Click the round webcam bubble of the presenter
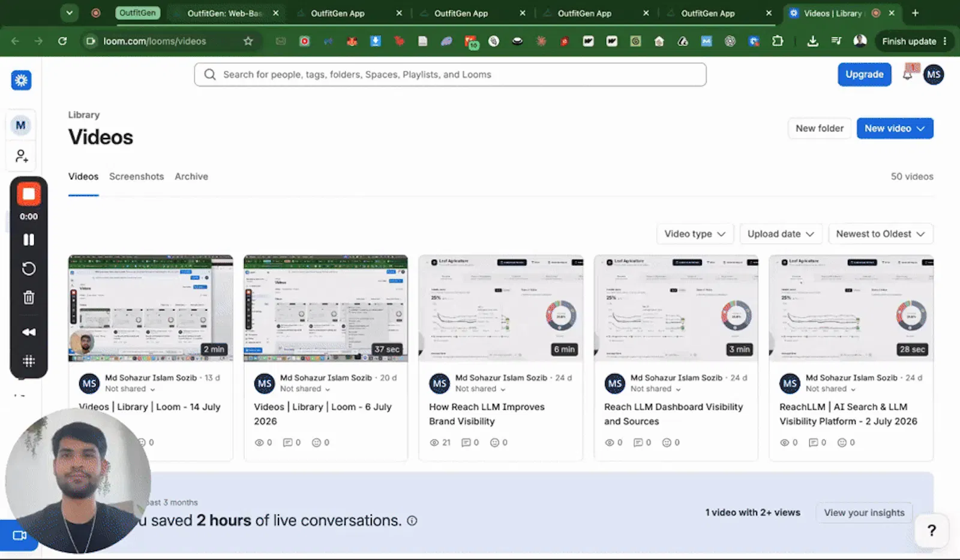This screenshot has height=560, width=960. point(78,481)
